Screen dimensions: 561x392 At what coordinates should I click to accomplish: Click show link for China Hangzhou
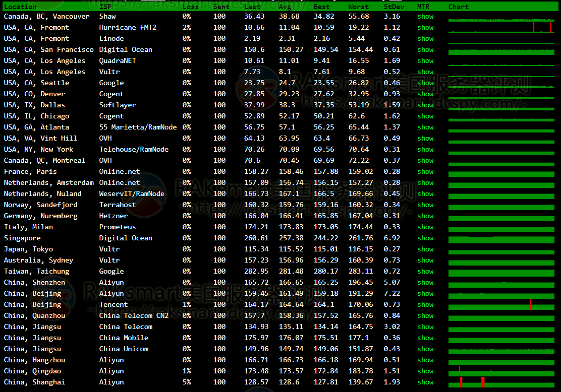click(x=425, y=360)
